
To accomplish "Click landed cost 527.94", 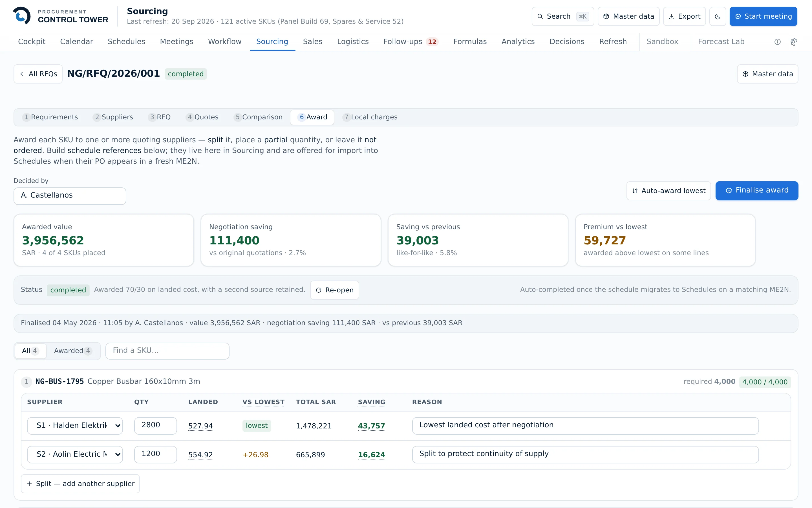I will click(x=200, y=426).
